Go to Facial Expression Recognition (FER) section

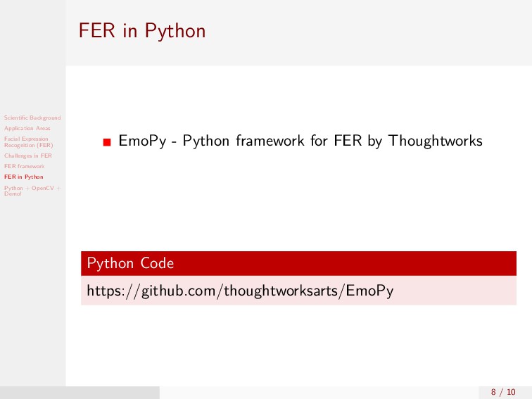(x=28, y=142)
